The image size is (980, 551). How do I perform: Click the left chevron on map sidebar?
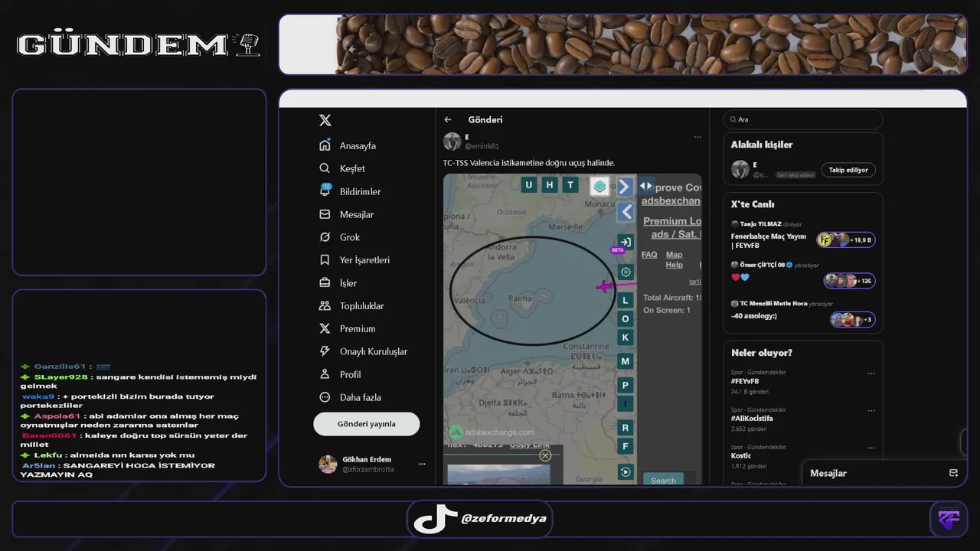(x=626, y=212)
